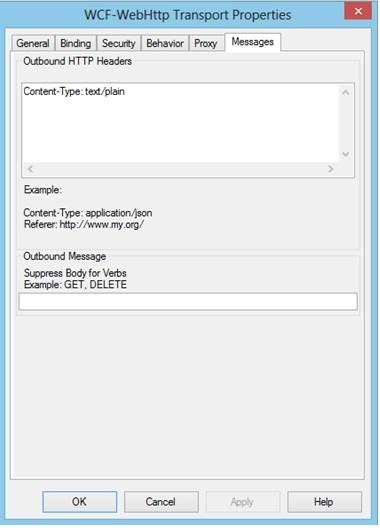This screenshot has width=380, height=528.
Task: Select the Messages tab
Action: 253,42
